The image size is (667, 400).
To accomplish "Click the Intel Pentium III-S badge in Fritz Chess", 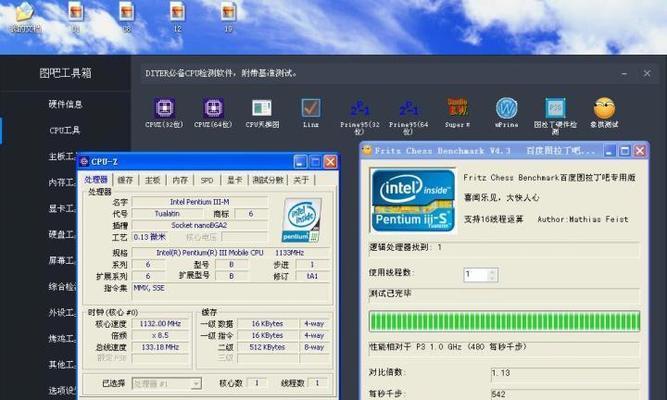I will click(413, 200).
